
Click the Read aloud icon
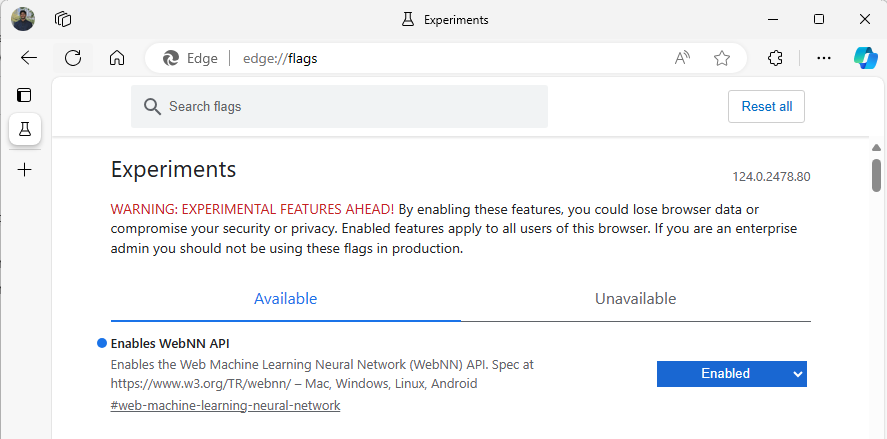(x=683, y=58)
